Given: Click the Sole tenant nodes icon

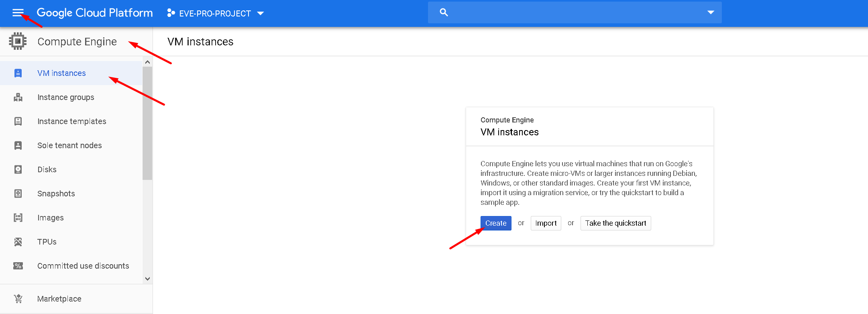Looking at the screenshot, I should click(x=18, y=145).
